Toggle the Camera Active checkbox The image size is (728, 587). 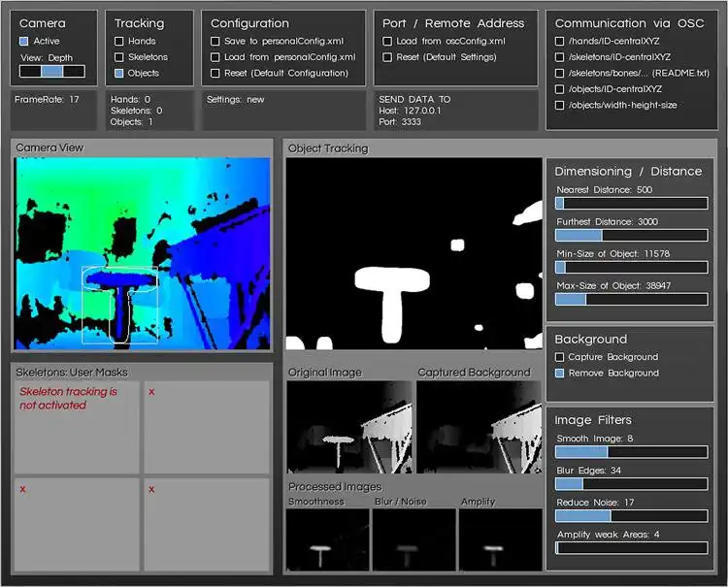point(23,42)
